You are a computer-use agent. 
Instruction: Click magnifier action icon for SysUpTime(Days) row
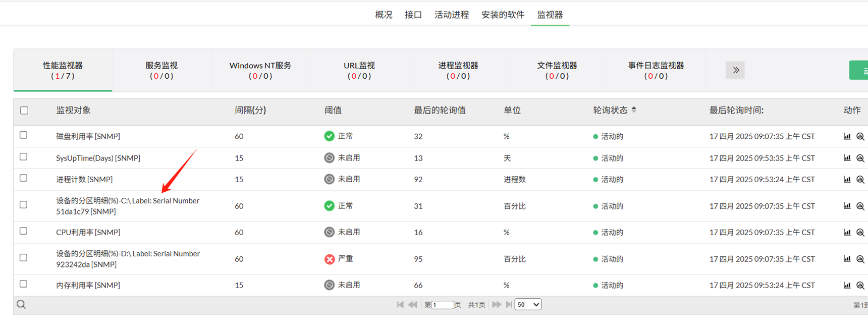click(860, 158)
